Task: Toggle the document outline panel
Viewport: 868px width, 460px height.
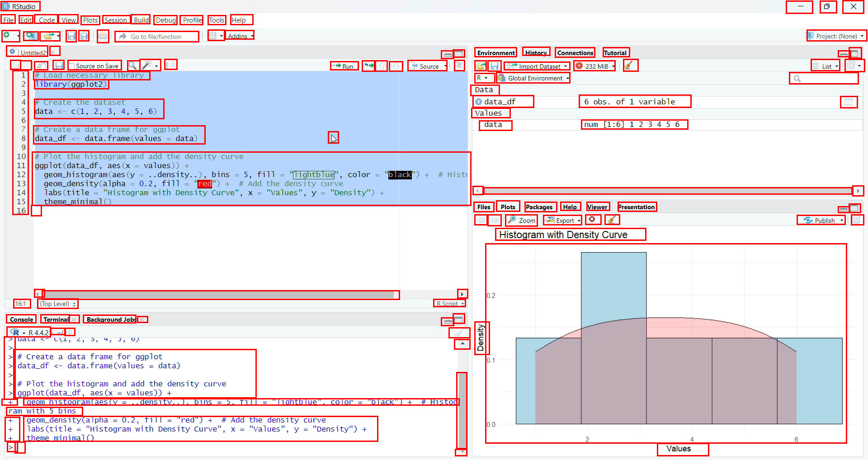Action: (459, 65)
